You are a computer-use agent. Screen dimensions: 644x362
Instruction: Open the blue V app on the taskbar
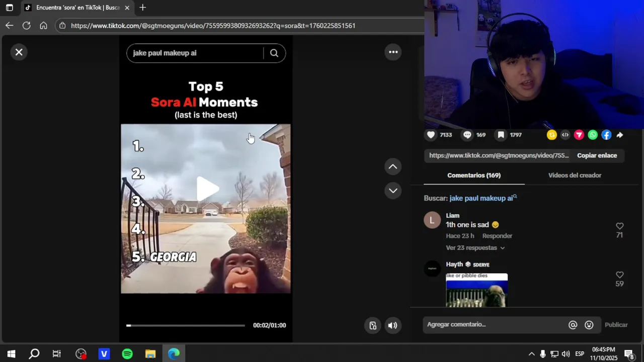(x=104, y=354)
